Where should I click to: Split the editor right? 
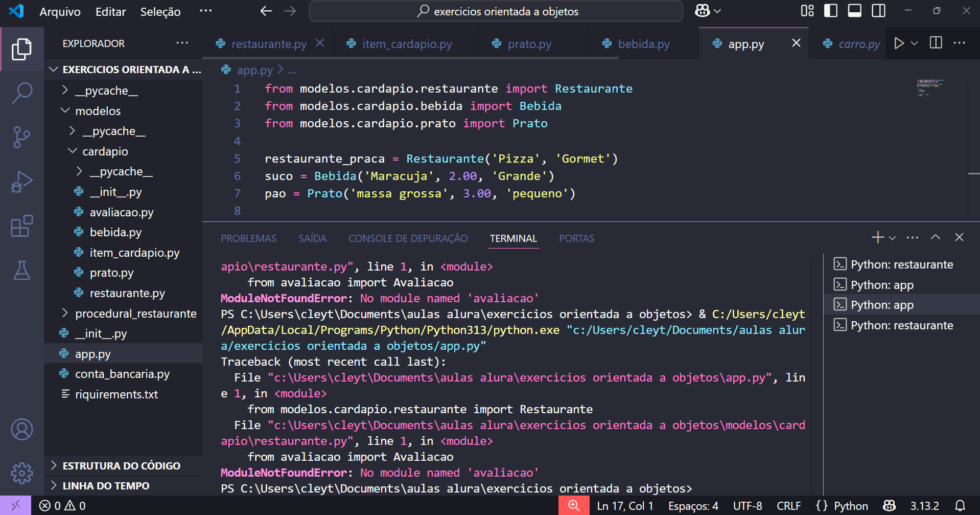coord(936,43)
